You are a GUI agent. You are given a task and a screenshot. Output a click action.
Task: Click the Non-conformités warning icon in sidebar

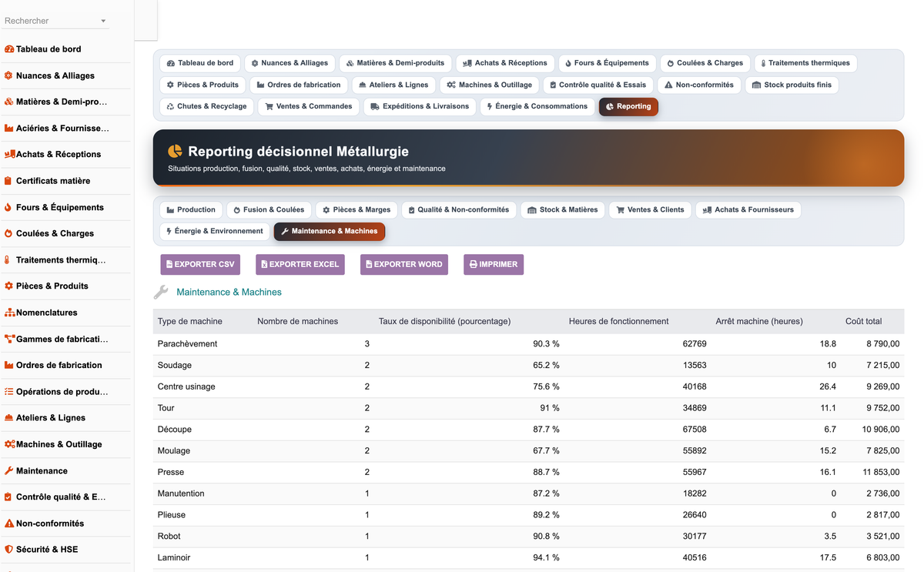(x=9, y=523)
